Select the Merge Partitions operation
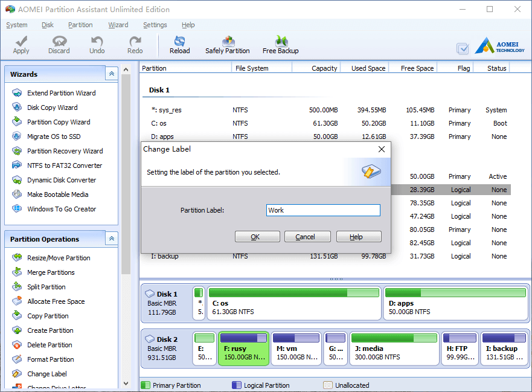The image size is (532, 392). pos(43,272)
